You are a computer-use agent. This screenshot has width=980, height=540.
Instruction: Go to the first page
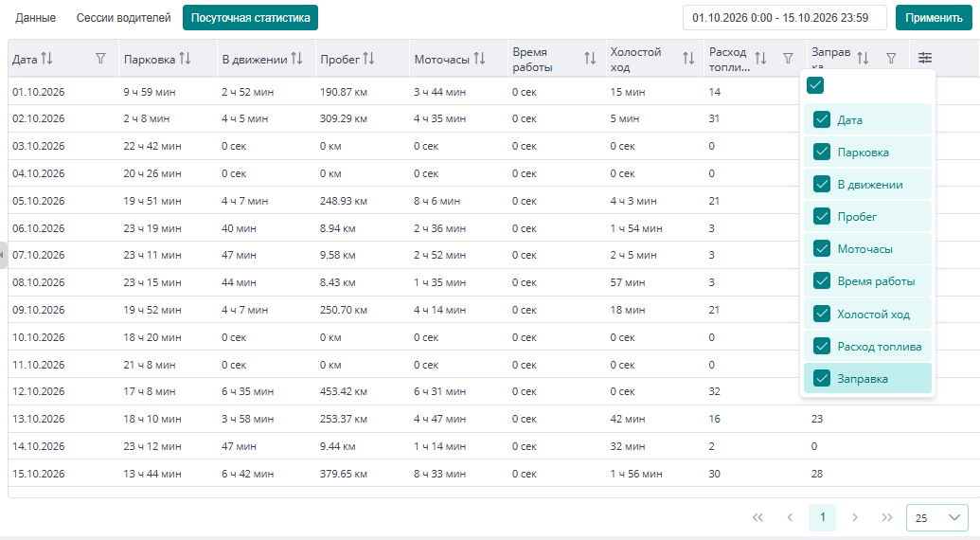(757, 517)
